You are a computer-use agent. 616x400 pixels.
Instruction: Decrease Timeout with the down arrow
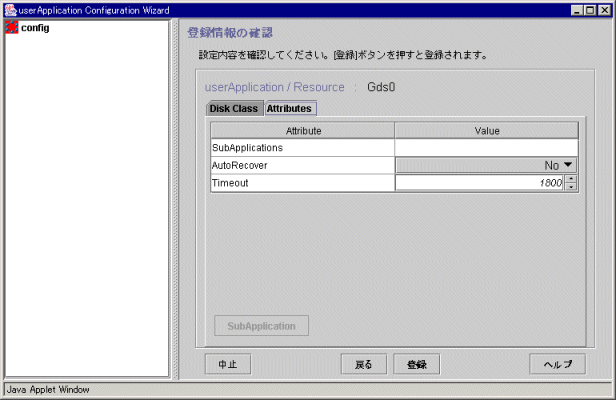[x=571, y=187]
